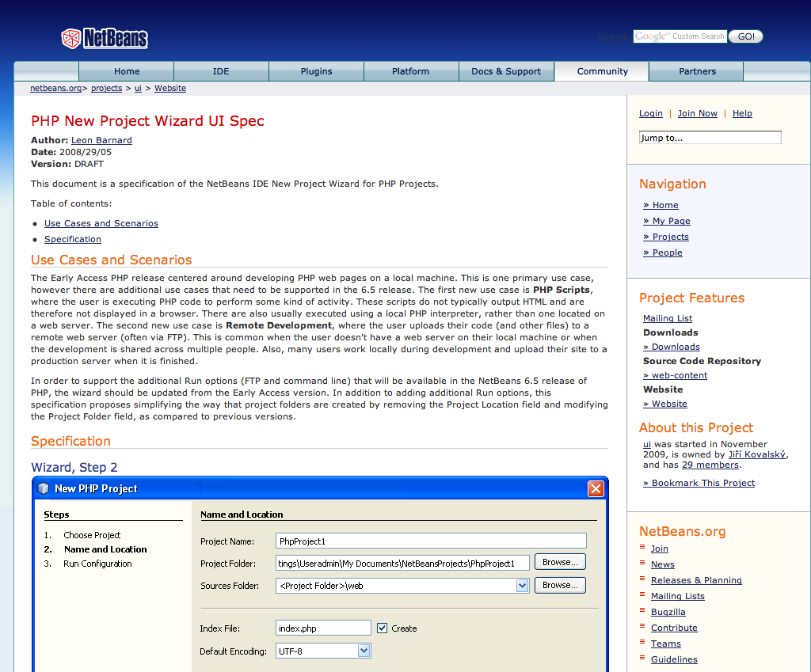The height and width of the screenshot is (672, 811).
Task: Select the 'Choose Project' wizard step
Action: click(92, 535)
